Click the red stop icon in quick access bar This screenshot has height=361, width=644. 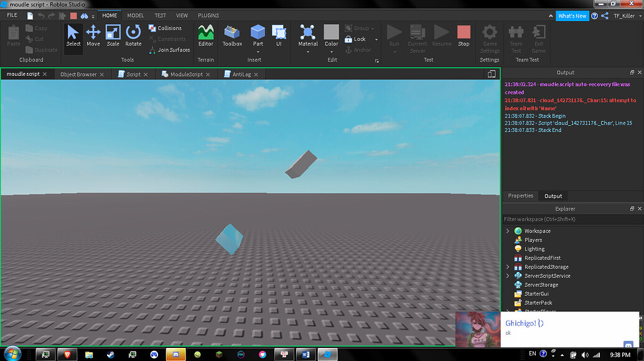(x=73, y=16)
